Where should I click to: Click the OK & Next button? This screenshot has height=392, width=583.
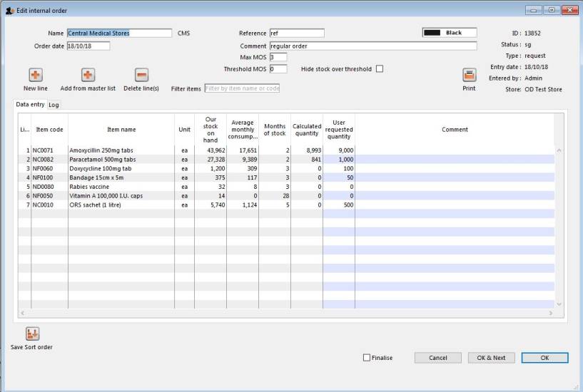[x=491, y=358]
